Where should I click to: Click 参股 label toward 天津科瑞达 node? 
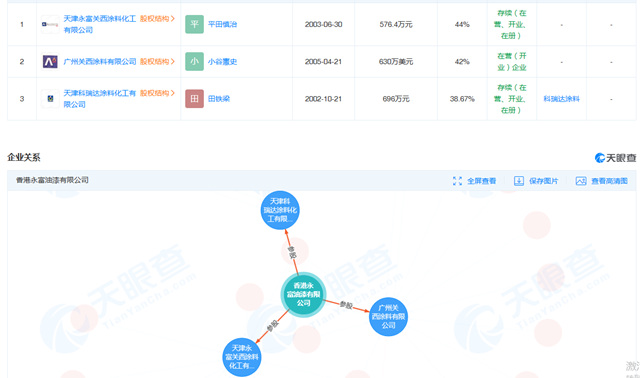click(x=291, y=252)
